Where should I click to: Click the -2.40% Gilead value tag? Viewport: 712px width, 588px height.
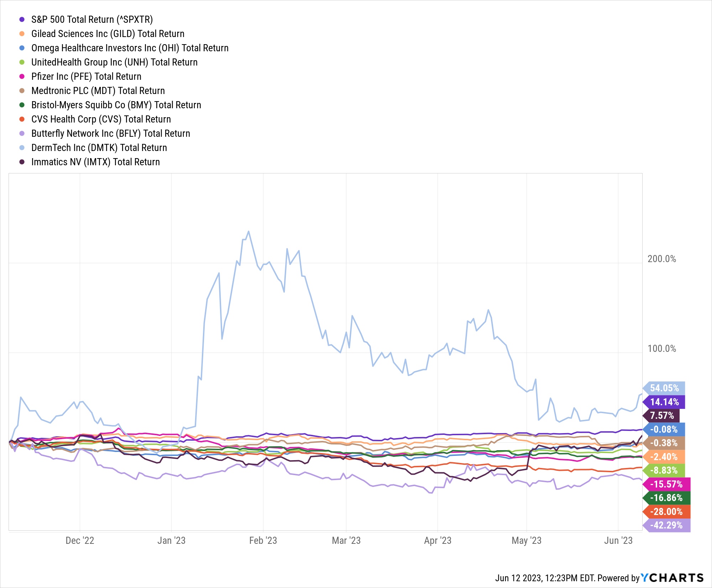click(x=664, y=457)
